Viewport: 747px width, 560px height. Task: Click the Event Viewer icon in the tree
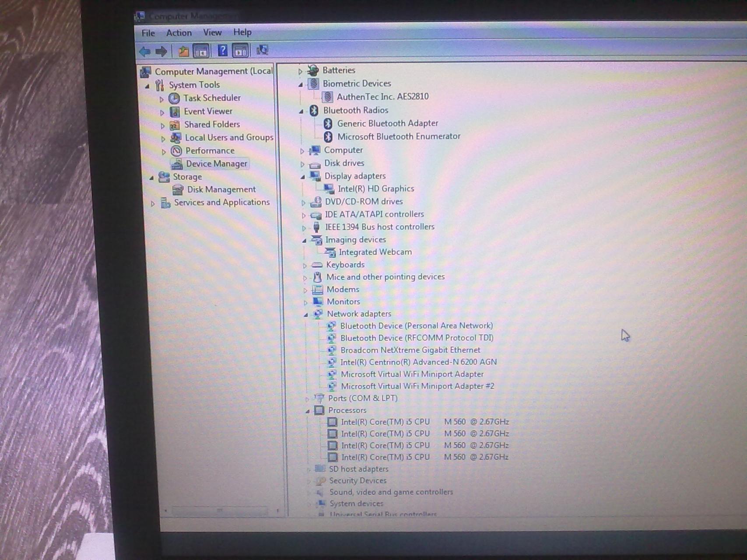point(175,112)
